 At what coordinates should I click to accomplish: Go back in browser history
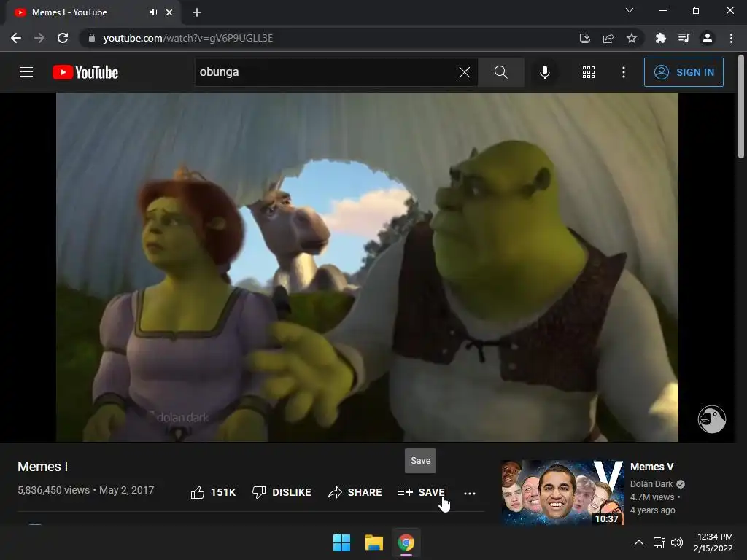[16, 38]
